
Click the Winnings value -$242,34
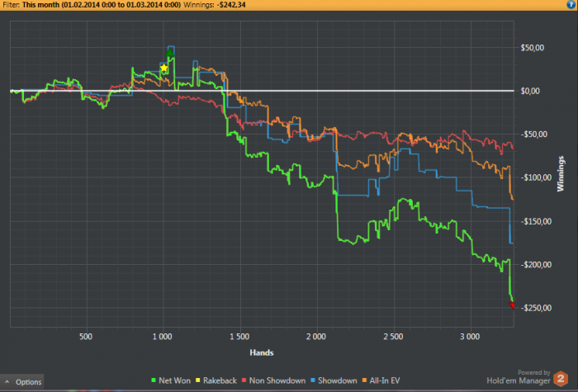coord(230,5)
